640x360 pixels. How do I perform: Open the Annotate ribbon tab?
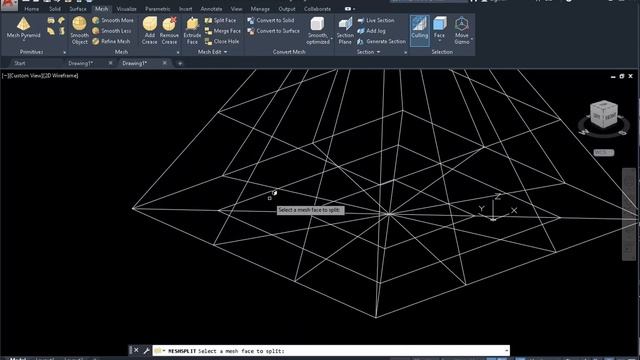pyautogui.click(x=211, y=9)
